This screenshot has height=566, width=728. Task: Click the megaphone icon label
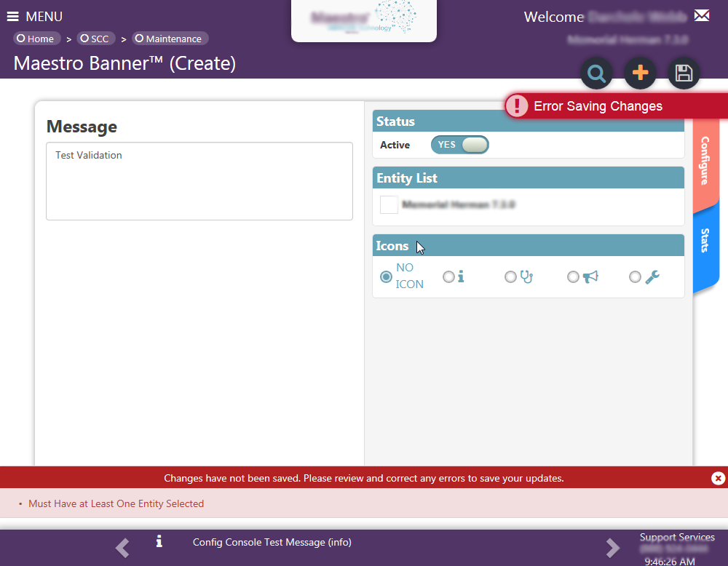pyautogui.click(x=590, y=277)
